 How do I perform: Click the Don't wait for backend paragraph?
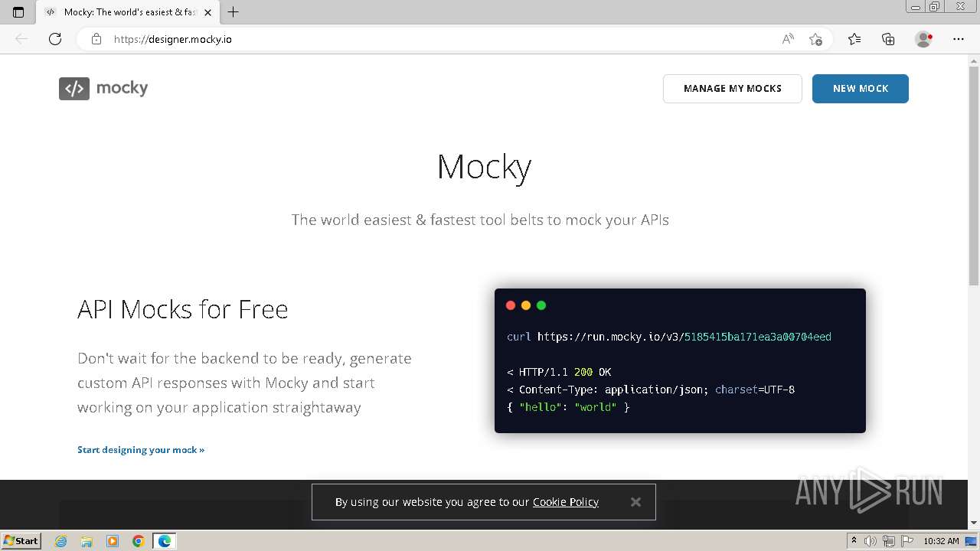click(x=244, y=383)
